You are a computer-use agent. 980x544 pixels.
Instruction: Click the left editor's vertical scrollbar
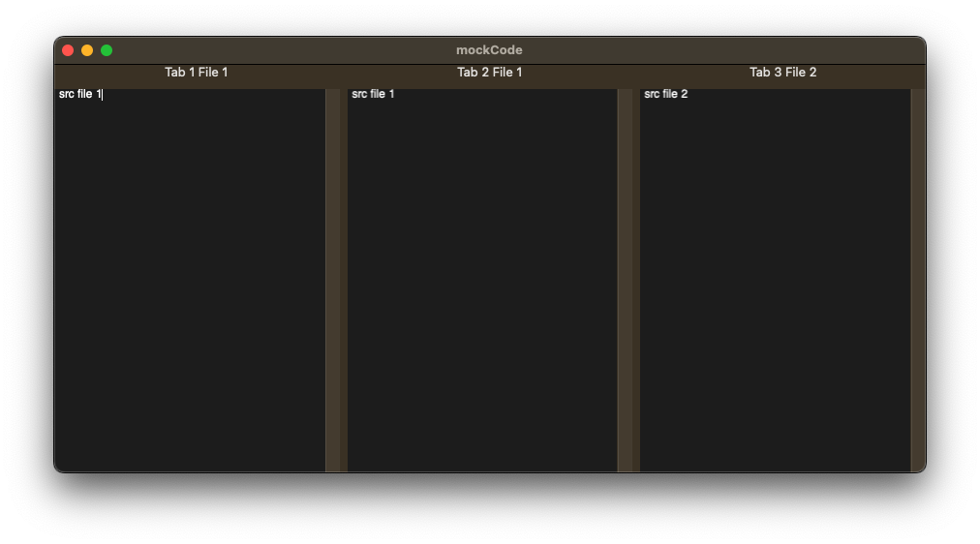coord(332,281)
